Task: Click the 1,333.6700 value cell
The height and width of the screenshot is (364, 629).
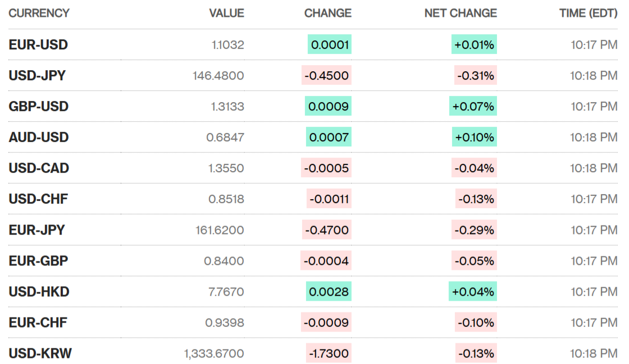Action: coord(214,353)
